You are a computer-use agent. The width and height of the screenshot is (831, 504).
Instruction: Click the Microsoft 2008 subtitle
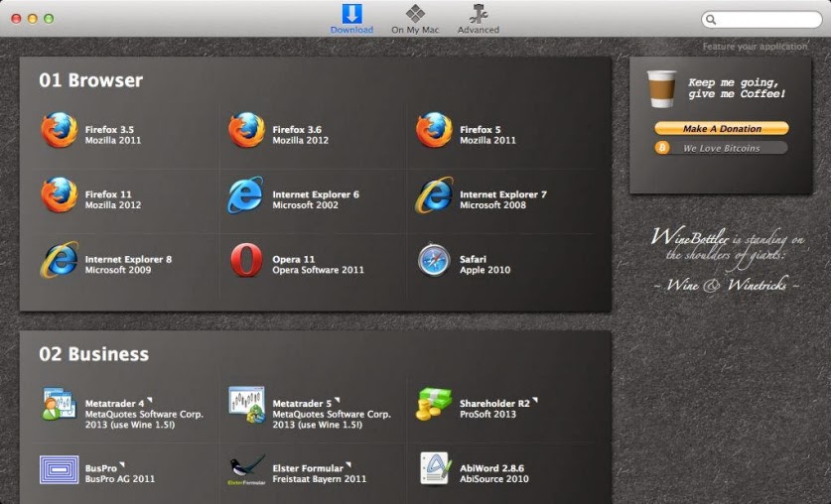(492, 205)
